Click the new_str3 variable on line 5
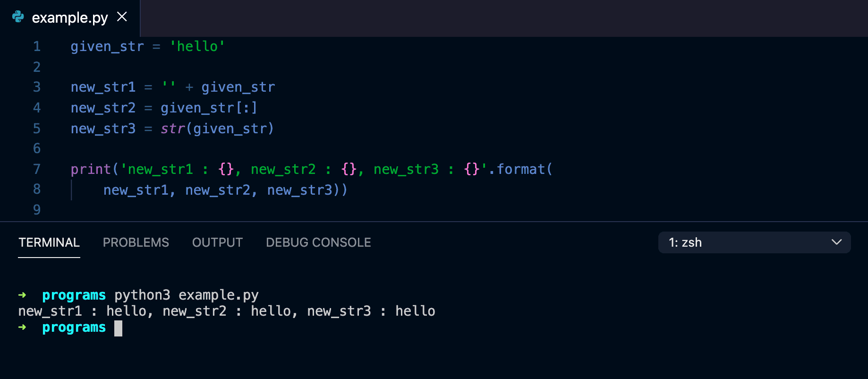 (103, 129)
